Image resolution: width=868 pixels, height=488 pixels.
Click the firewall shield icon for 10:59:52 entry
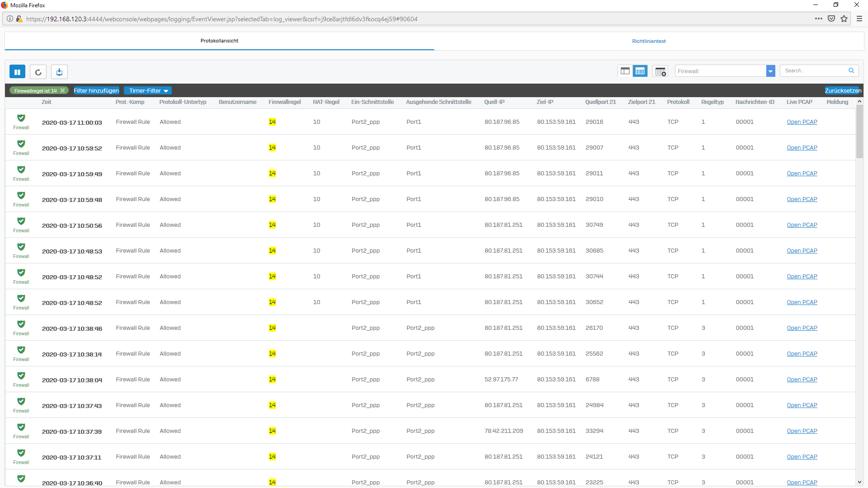(x=21, y=144)
